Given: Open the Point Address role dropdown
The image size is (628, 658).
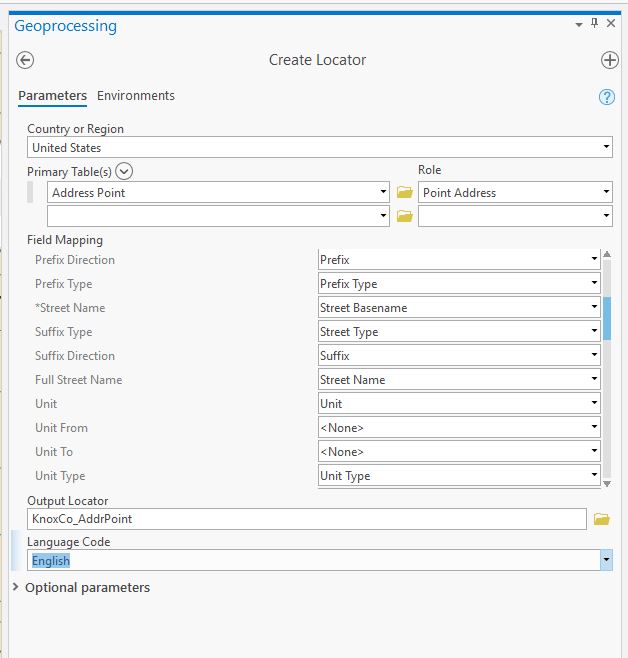Looking at the screenshot, I should point(606,192).
